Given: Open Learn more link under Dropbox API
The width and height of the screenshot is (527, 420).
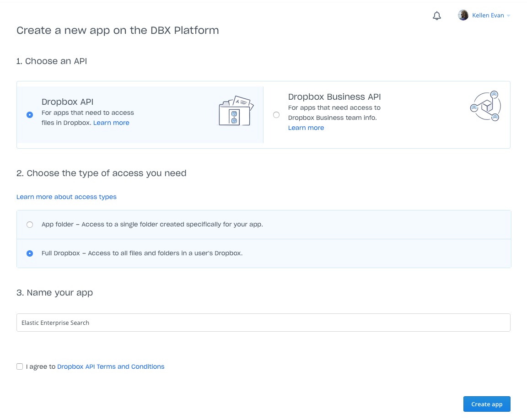Looking at the screenshot, I should [x=111, y=123].
